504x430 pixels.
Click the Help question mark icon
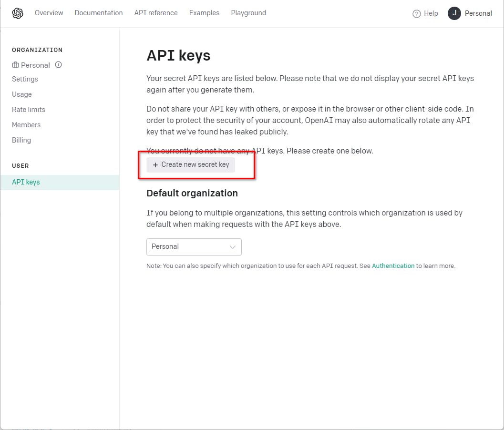(x=417, y=13)
